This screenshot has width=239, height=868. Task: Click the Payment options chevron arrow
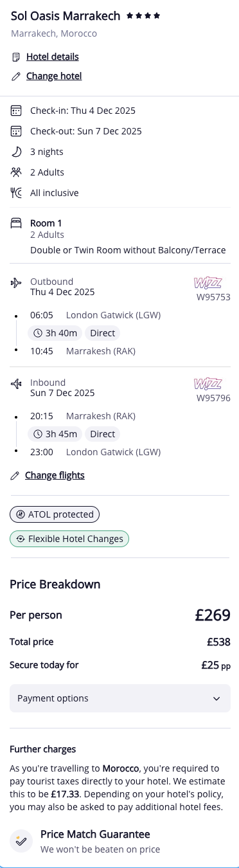[x=217, y=698]
